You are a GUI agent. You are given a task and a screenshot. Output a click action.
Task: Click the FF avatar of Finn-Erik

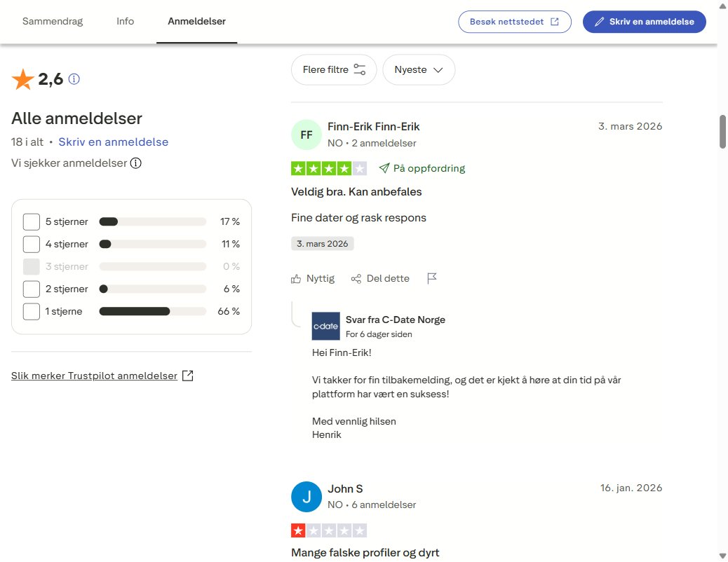click(306, 135)
